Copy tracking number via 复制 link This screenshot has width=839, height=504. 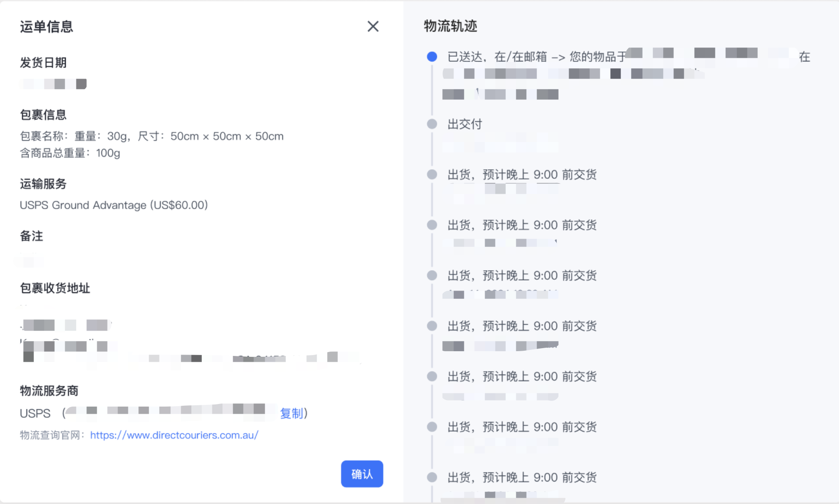pyautogui.click(x=291, y=413)
